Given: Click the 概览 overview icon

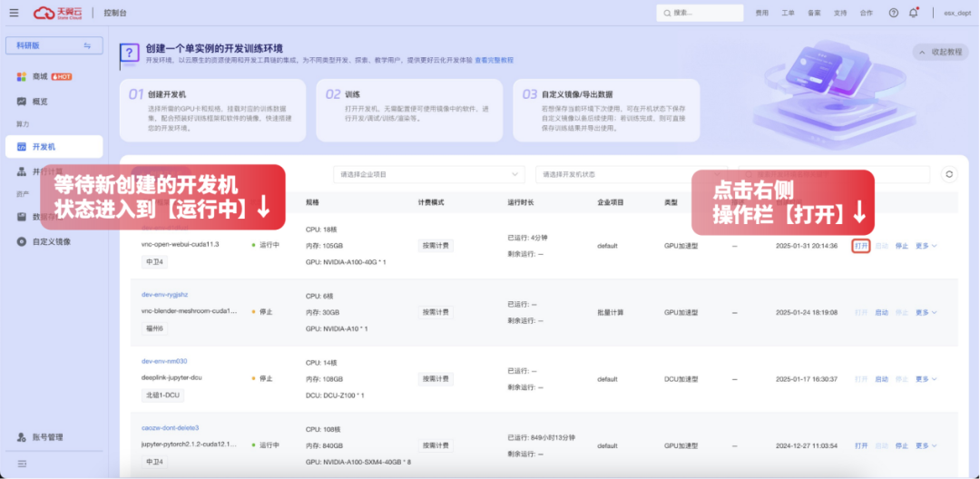Looking at the screenshot, I should [x=22, y=102].
